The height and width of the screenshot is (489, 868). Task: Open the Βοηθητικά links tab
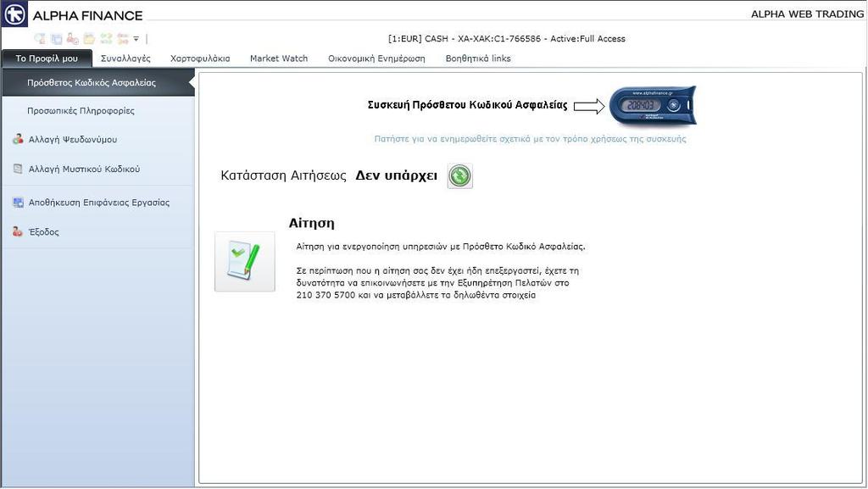pos(478,58)
